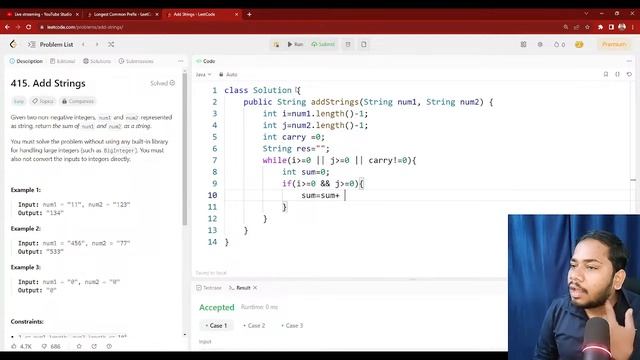Like the problem with thumbs-up 4.7K
The width and height of the screenshot is (640, 360).
[21, 347]
